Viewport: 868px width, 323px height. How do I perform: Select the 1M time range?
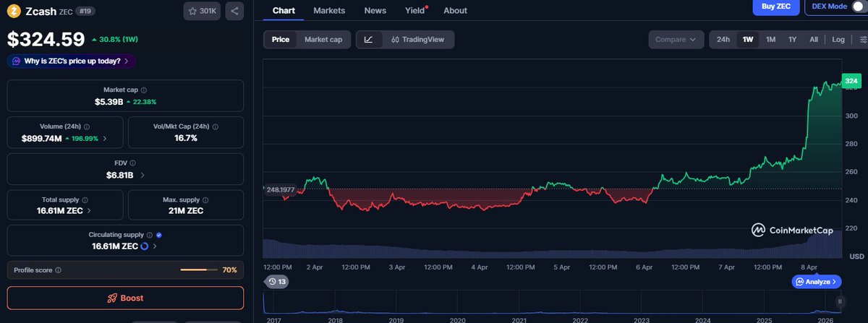[770, 40]
